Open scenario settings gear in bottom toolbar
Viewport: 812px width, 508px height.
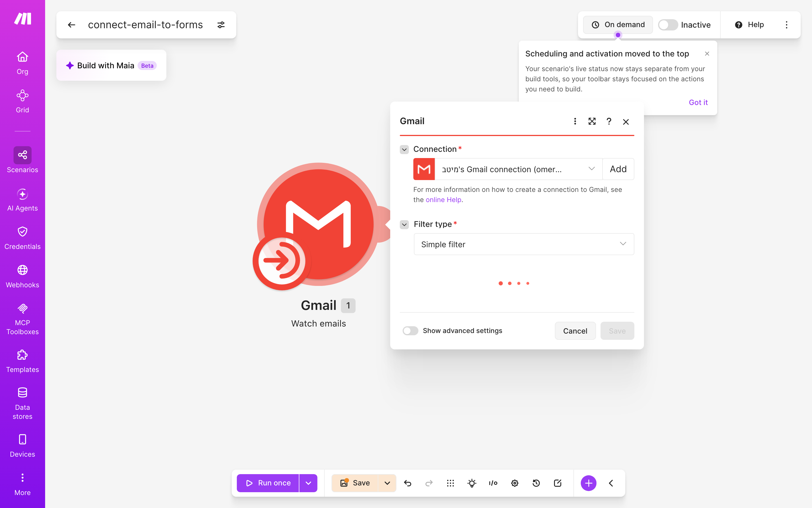[515, 483]
